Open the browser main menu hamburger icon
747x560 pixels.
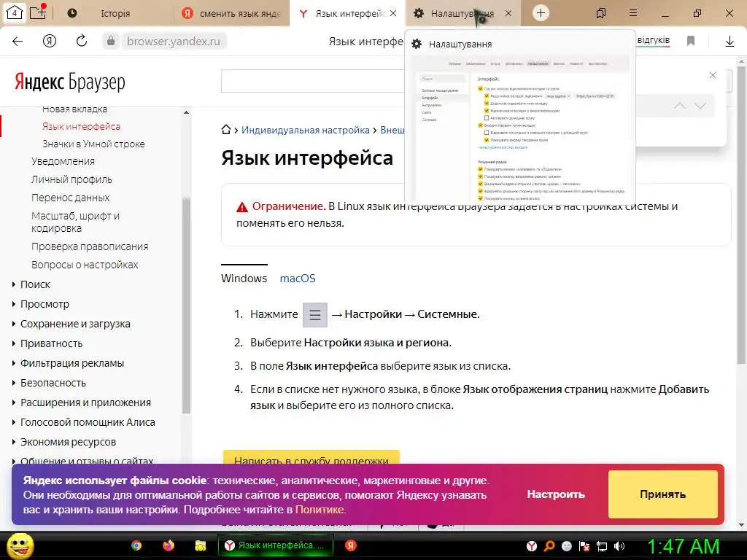click(x=633, y=13)
